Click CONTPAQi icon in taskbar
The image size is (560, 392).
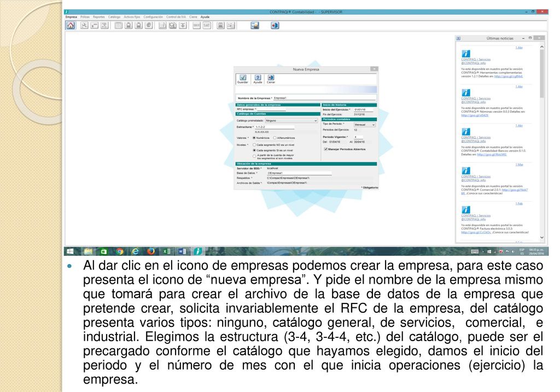[x=197, y=251]
